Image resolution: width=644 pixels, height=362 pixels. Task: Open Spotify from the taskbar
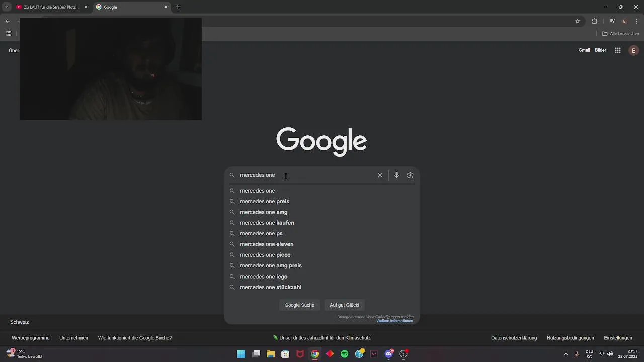pos(345,354)
